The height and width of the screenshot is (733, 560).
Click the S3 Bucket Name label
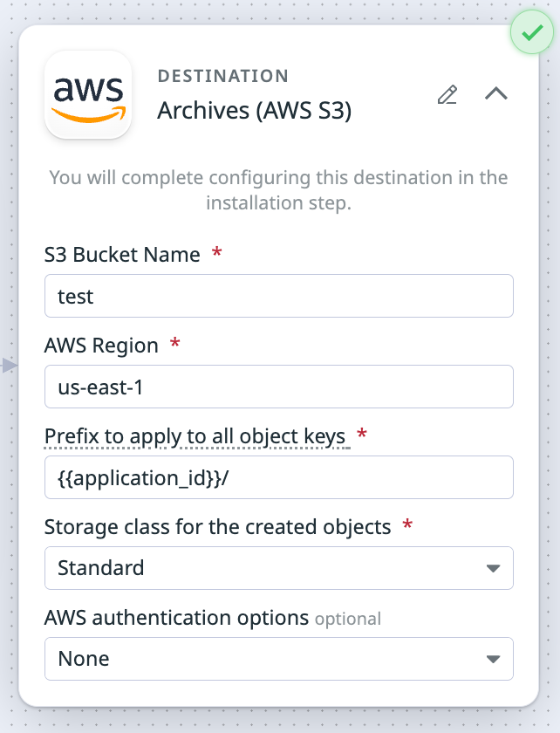pos(122,255)
